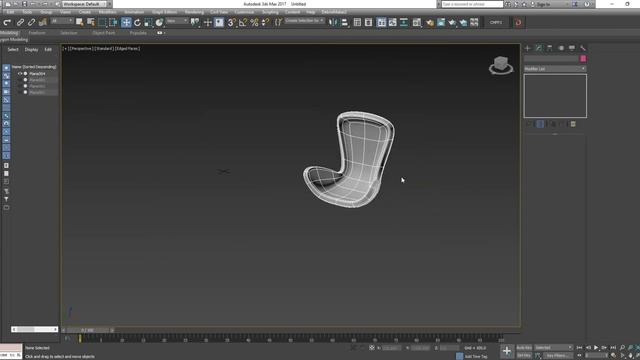The image size is (640, 360).
Task: Click the Auto Key button
Action: (524, 348)
